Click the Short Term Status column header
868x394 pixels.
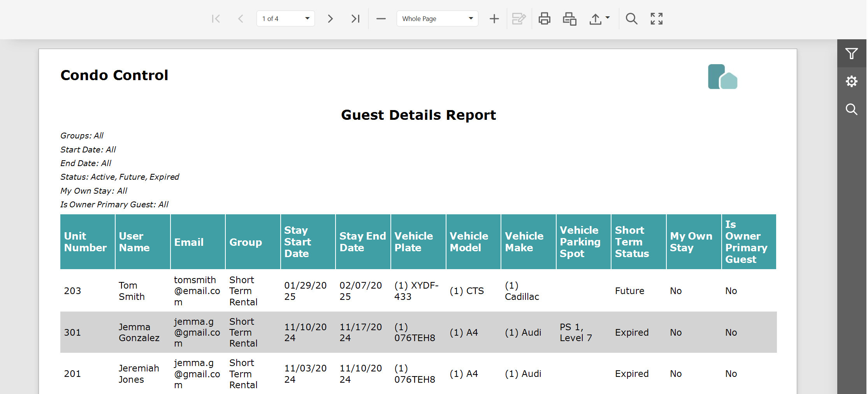639,242
